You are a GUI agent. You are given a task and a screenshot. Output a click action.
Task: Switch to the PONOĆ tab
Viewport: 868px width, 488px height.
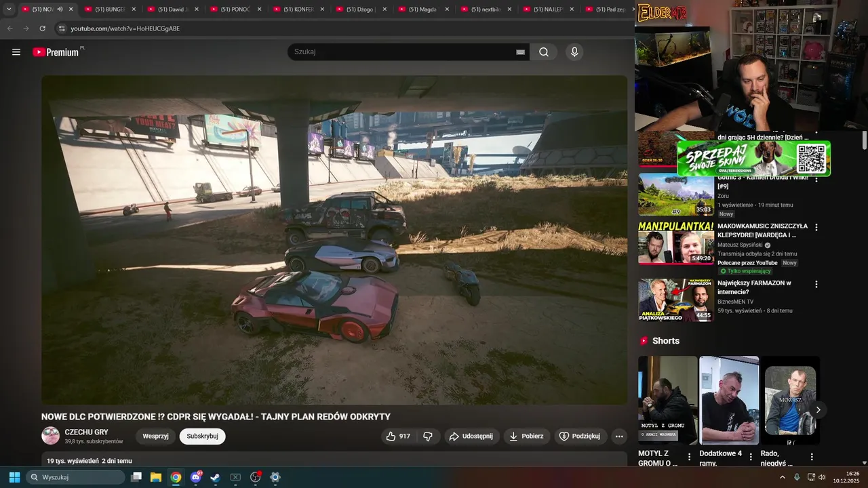(x=235, y=9)
